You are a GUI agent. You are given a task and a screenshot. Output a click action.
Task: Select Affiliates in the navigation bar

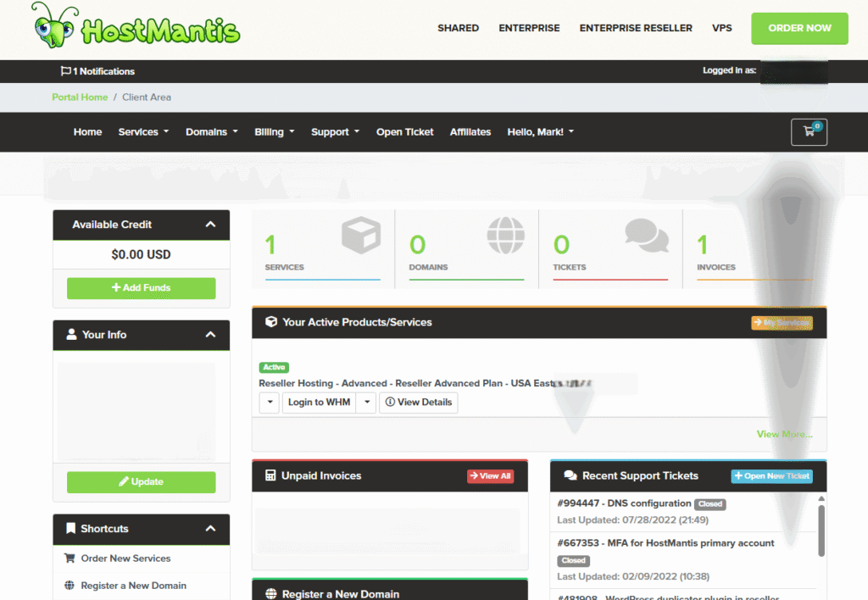(470, 131)
